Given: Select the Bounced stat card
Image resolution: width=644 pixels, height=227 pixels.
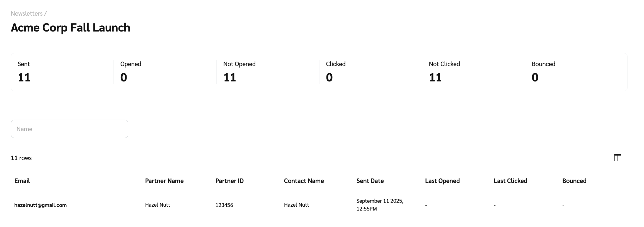Looking at the screenshot, I should 576,72.
